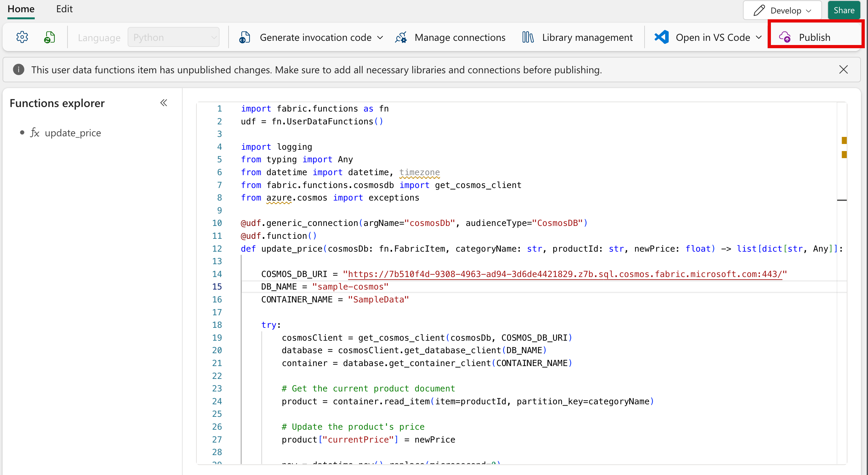Click line number 1 in the gutter
Image resolution: width=868 pixels, height=475 pixels.
(x=219, y=109)
